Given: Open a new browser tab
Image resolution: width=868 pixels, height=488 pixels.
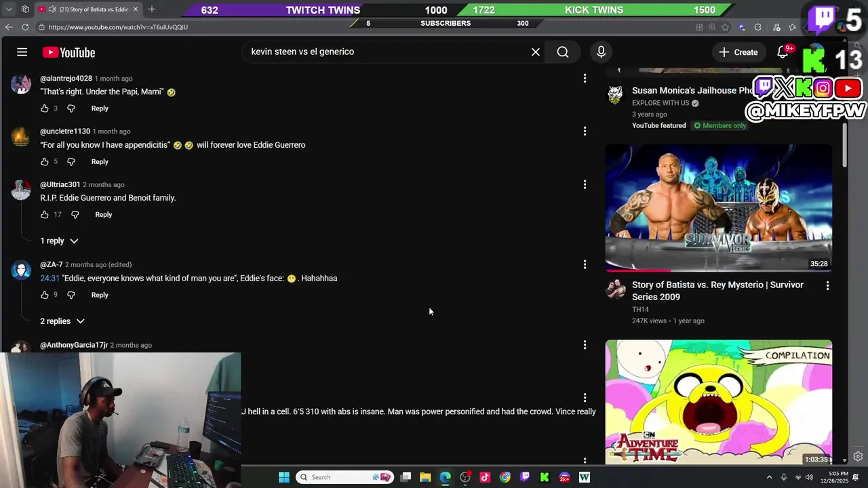Looking at the screenshot, I should pyautogui.click(x=152, y=9).
